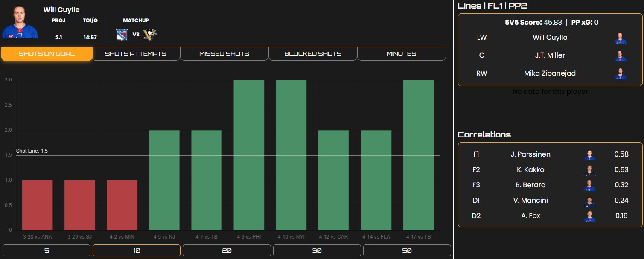Open the Missed Shots tab

224,54
